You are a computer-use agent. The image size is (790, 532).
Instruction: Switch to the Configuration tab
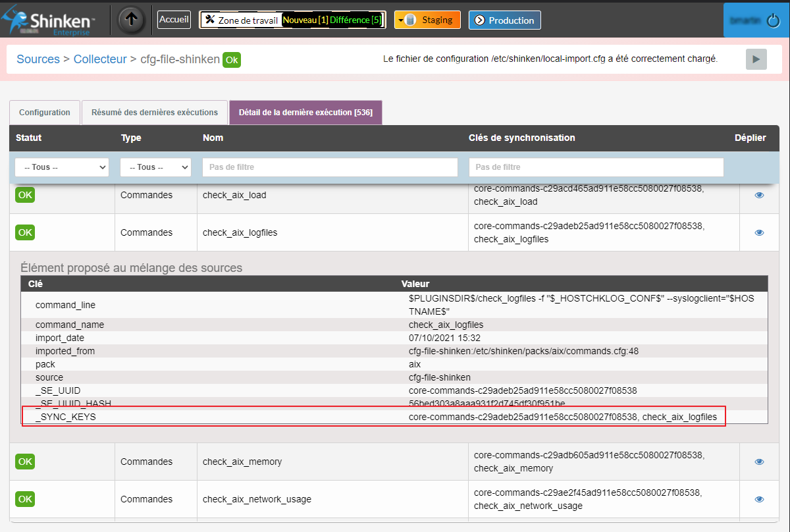pyautogui.click(x=45, y=113)
